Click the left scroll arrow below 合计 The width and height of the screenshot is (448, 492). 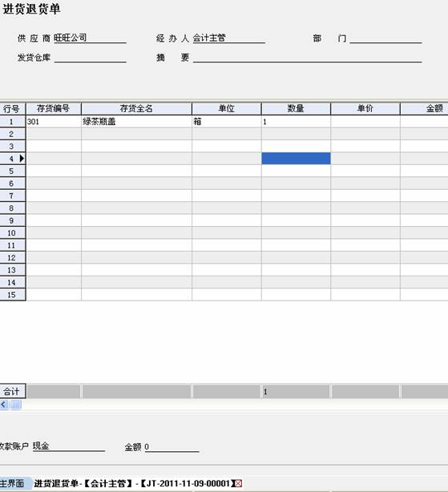tap(4, 405)
